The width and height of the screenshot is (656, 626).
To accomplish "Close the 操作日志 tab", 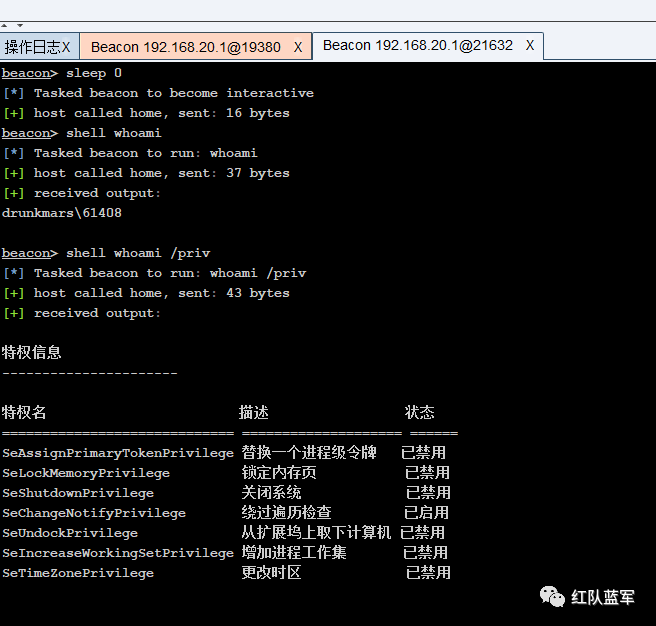I will (x=66, y=47).
